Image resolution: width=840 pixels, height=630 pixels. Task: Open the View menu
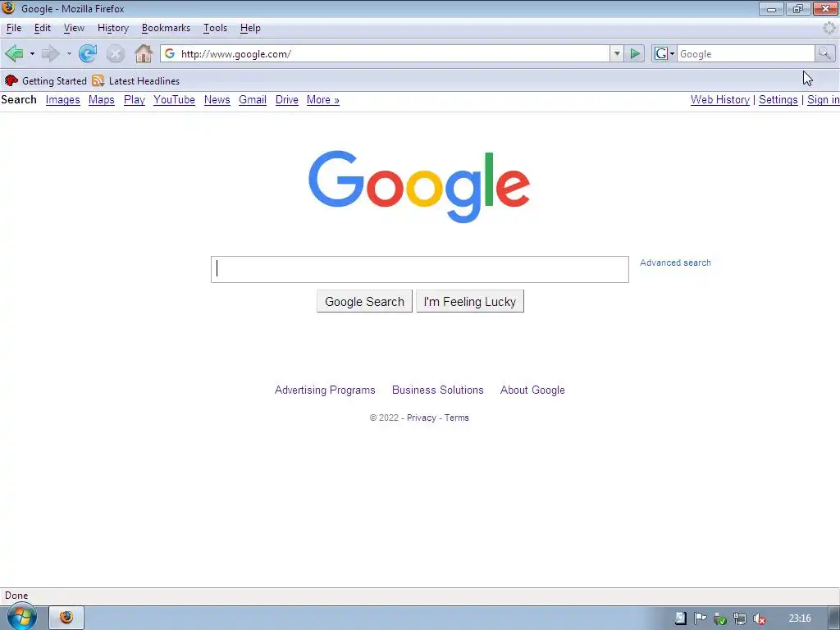[x=74, y=28]
